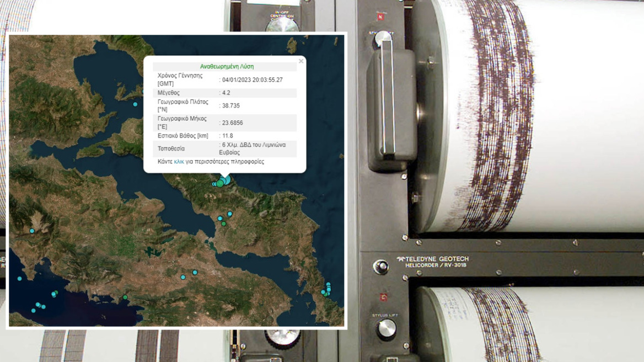Click the 'Αναθεωρημένη Λύση' popup header
The height and width of the screenshot is (362, 644).
tap(227, 66)
